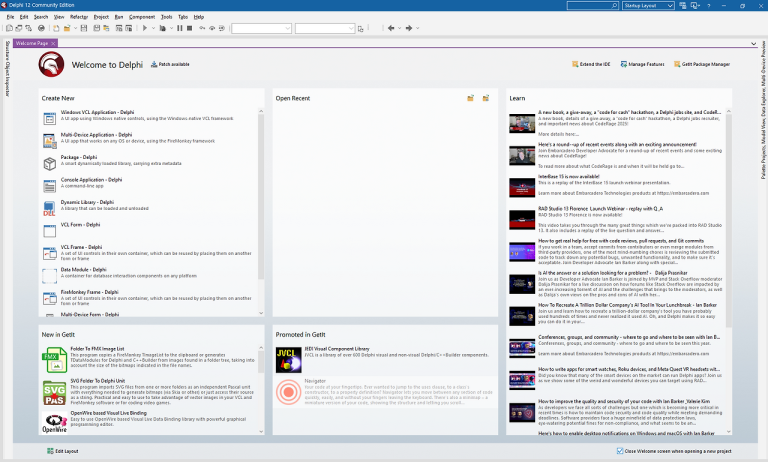Click the Structure side panel tab

(x=7, y=50)
